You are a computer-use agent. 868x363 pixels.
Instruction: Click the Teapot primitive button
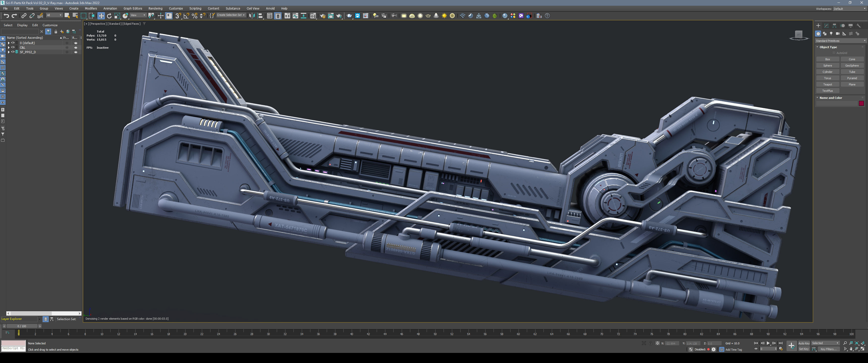tap(828, 84)
